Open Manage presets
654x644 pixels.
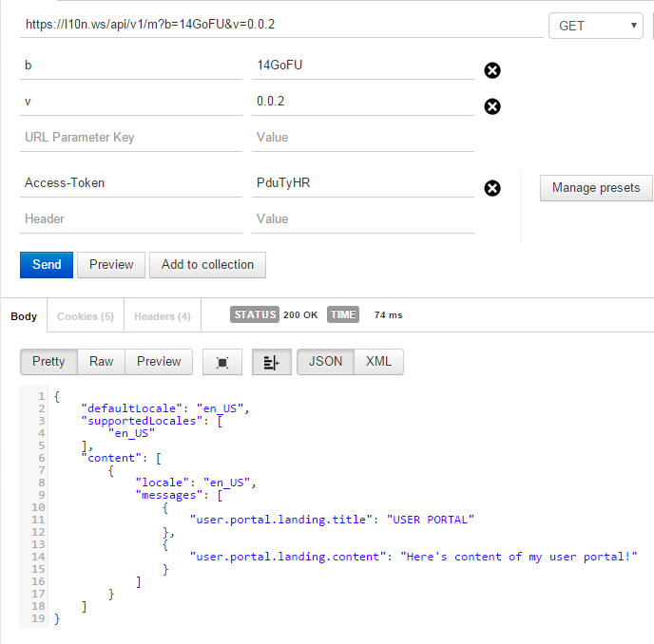pos(596,188)
